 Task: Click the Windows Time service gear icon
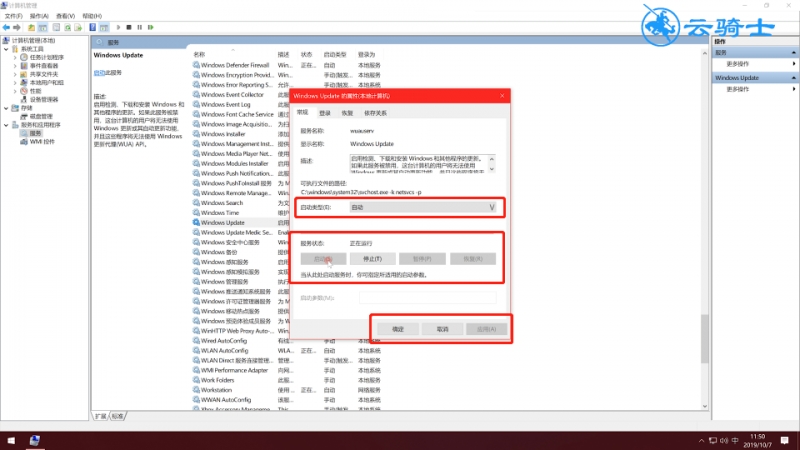click(196, 213)
